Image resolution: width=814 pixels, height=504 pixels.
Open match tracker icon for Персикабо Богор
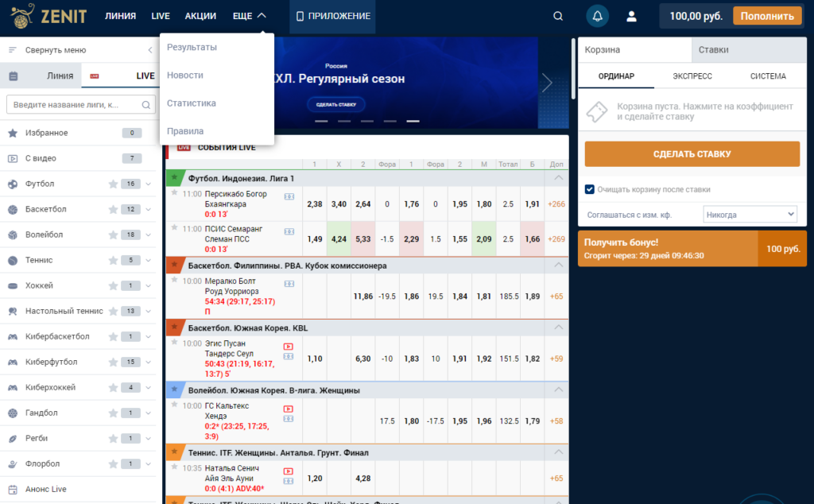(289, 196)
